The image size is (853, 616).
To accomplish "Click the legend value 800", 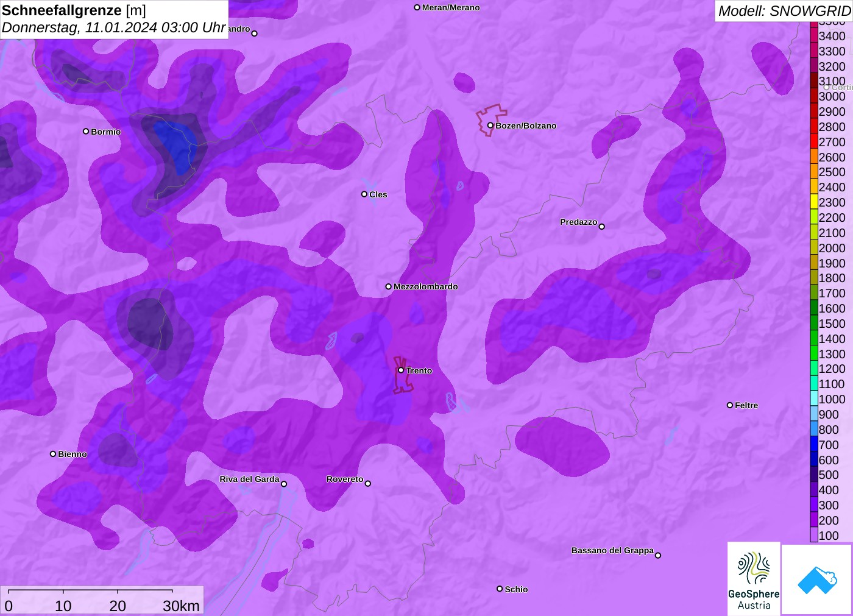I will pos(829,430).
